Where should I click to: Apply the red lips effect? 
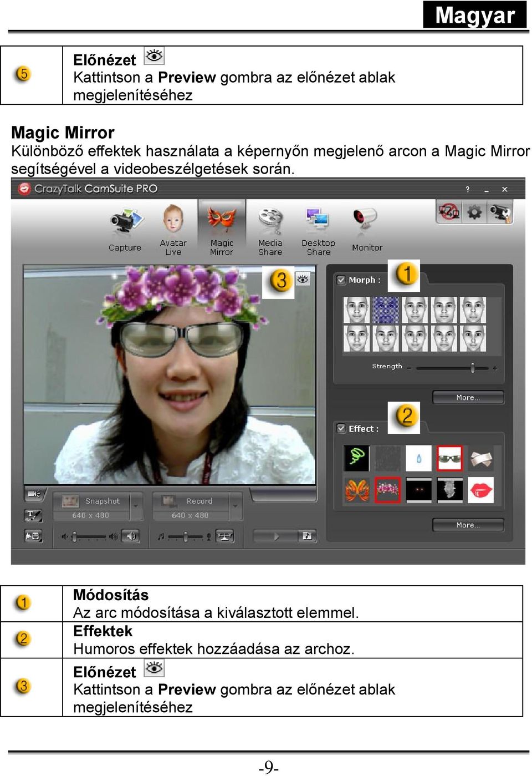tap(480, 490)
